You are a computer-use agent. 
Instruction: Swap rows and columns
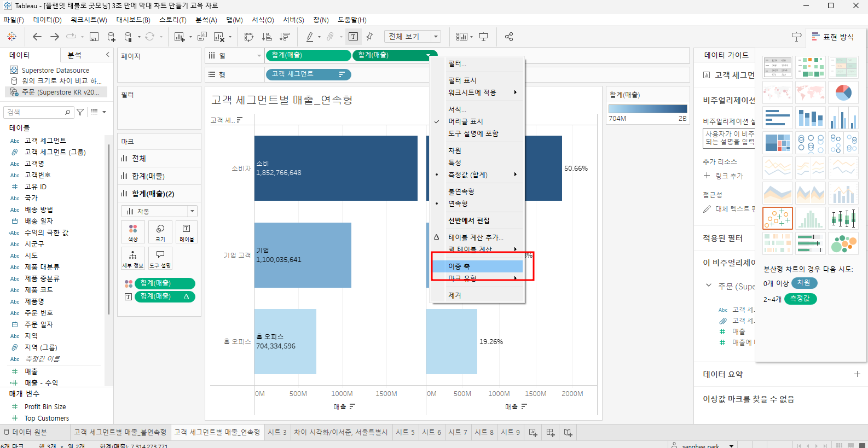(x=249, y=37)
